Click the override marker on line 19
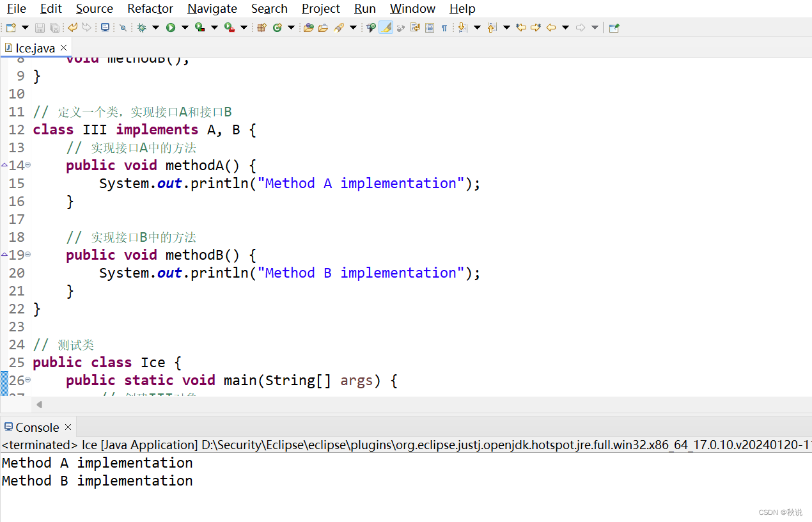The width and height of the screenshot is (812, 522). coord(4,255)
